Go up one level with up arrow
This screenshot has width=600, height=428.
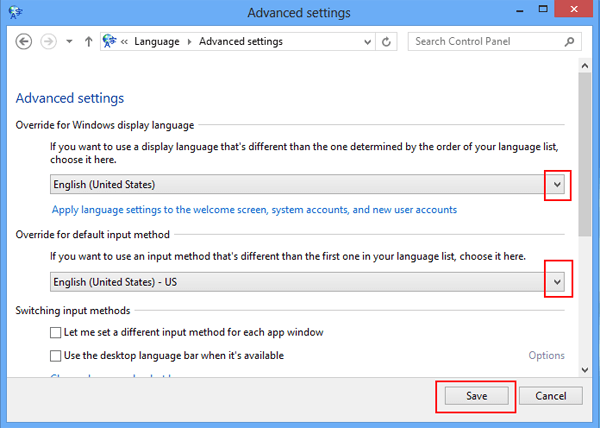coord(88,41)
